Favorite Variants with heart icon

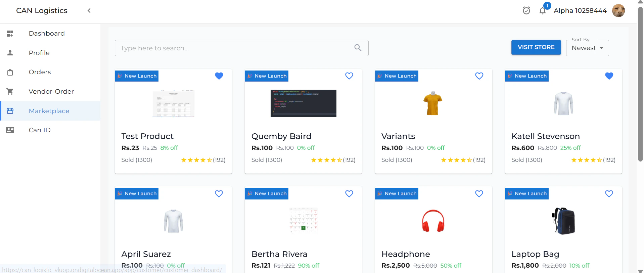coord(479,76)
